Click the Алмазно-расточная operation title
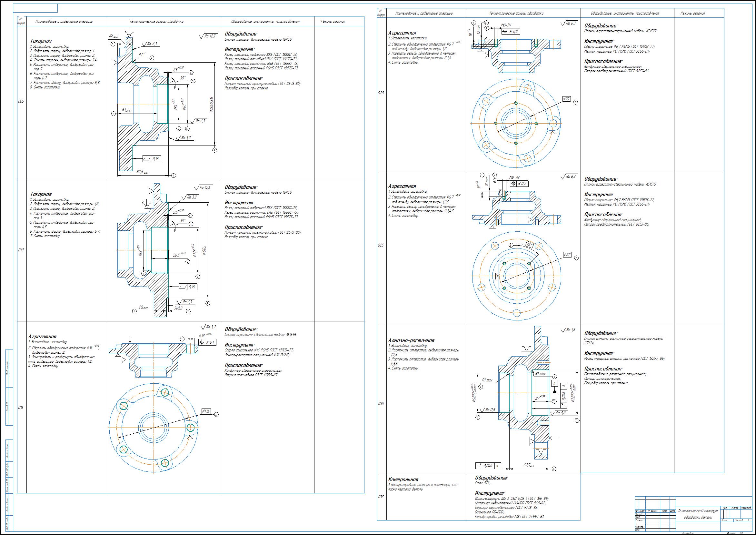Viewport: 756px width, 535px height. click(411, 340)
